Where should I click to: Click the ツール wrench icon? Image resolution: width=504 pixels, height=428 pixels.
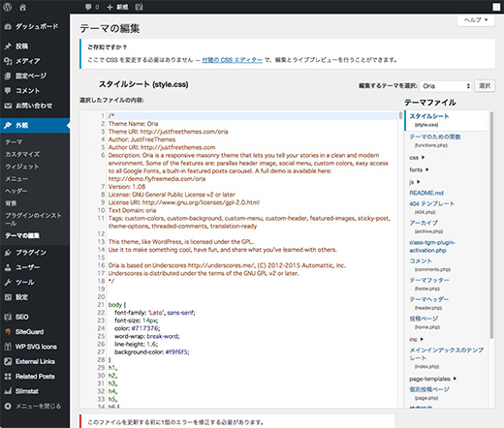pos(8,282)
